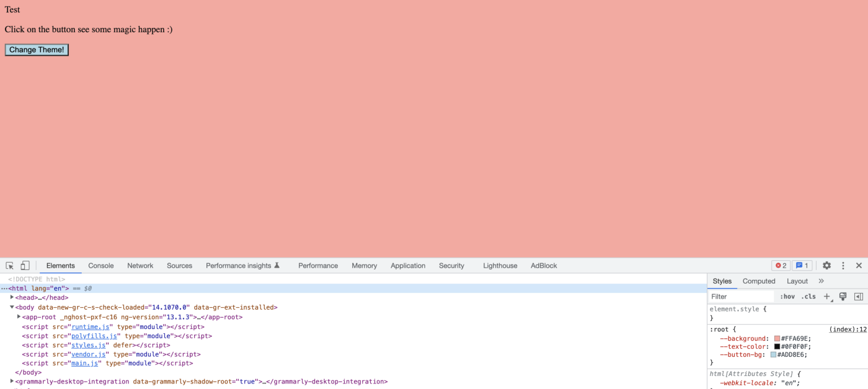Expand the app-root element node
This screenshot has height=389, width=868.
pyautogui.click(x=19, y=317)
